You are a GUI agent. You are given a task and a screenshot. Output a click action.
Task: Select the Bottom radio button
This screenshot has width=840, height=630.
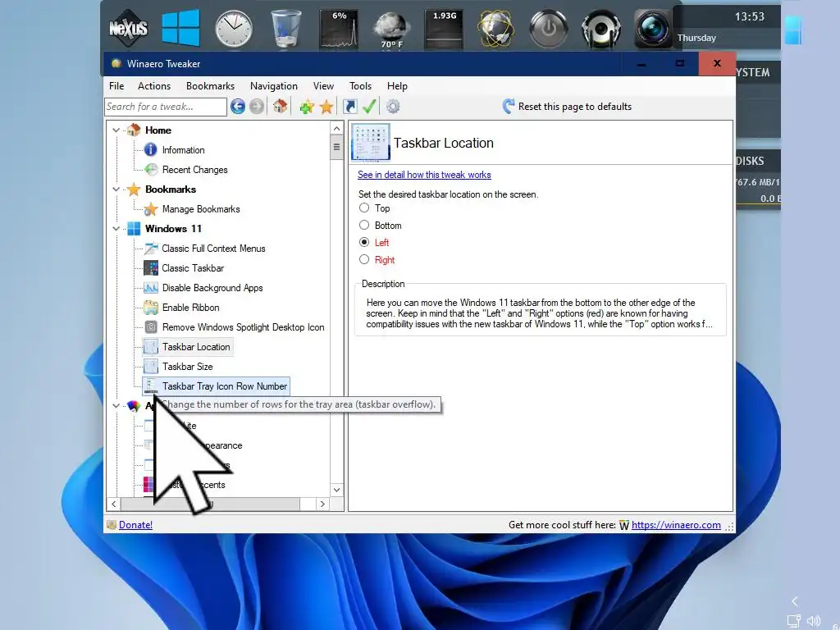(x=364, y=225)
